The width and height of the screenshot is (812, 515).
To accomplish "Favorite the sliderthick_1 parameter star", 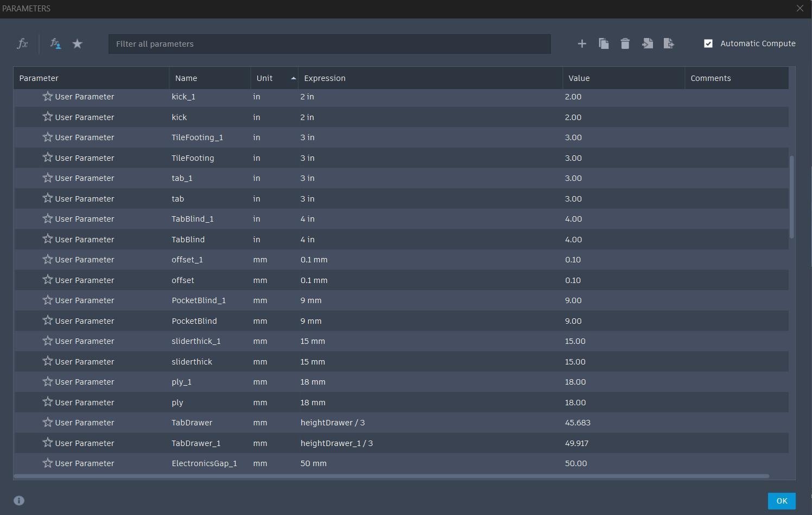I will click(x=48, y=341).
